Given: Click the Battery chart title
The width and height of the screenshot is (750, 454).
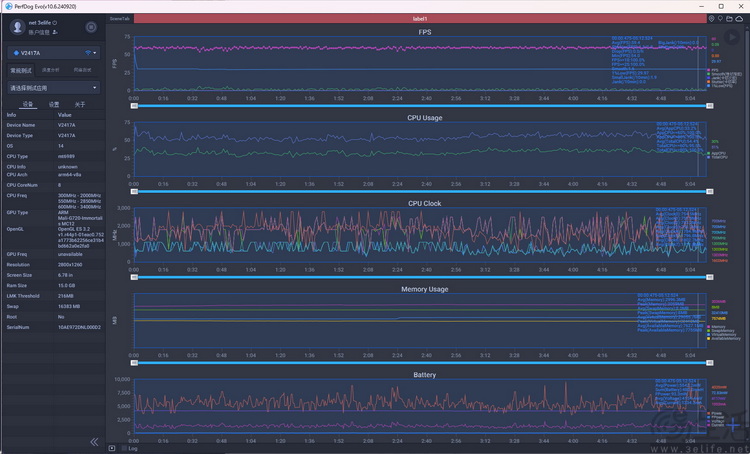Looking at the screenshot, I should (x=425, y=375).
